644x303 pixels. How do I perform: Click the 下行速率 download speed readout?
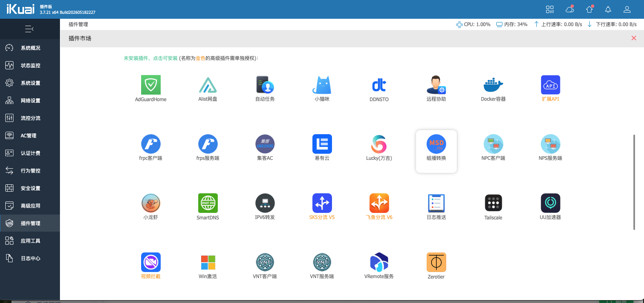pos(612,24)
